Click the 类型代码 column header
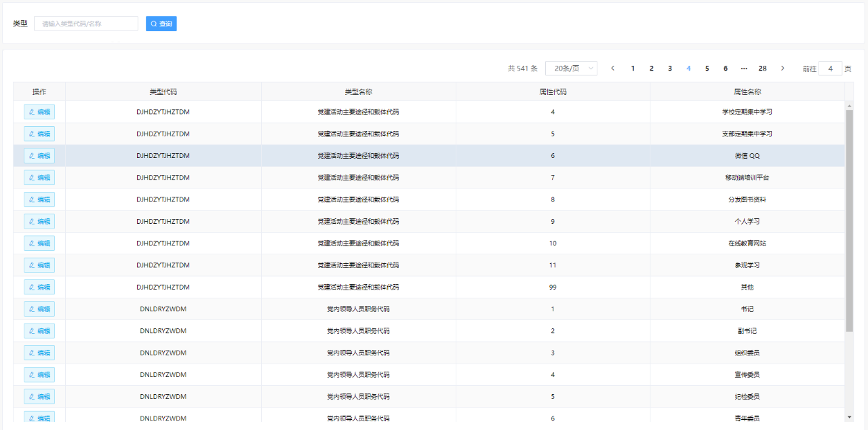The image size is (868, 430). coord(163,92)
